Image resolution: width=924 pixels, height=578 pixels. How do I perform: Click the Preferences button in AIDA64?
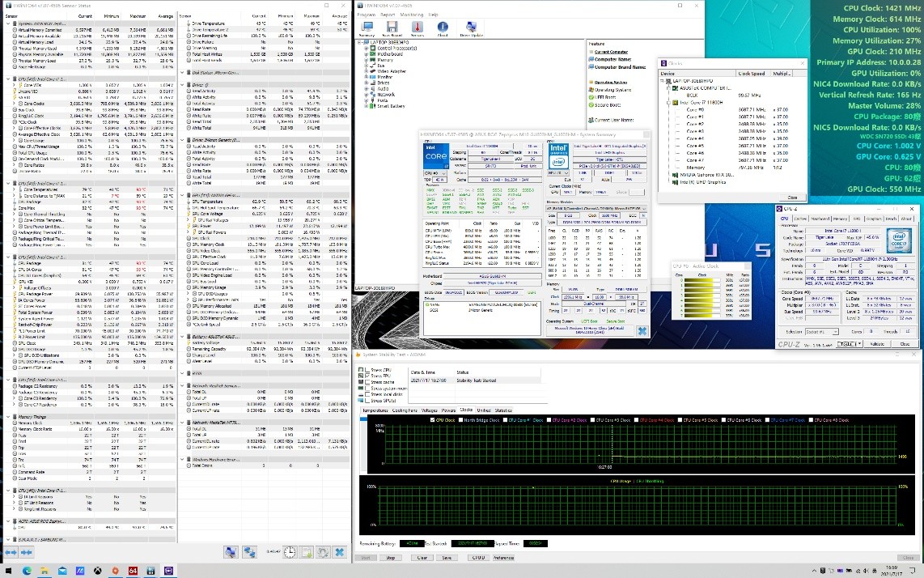(502, 558)
